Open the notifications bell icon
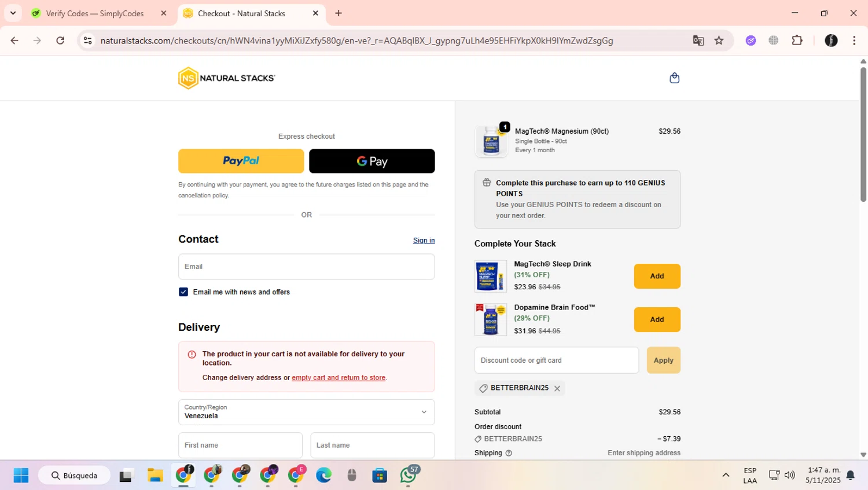Image resolution: width=868 pixels, height=490 pixels. coord(850,476)
